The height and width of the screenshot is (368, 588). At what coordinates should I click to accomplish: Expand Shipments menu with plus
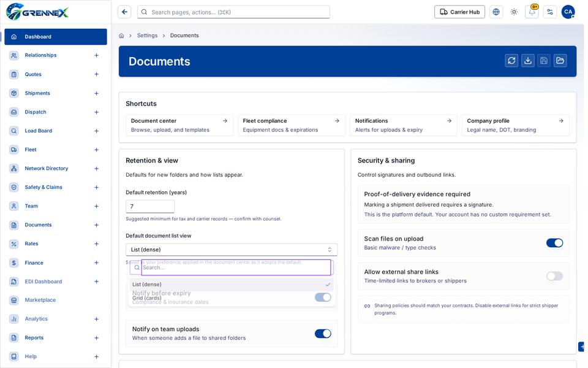click(96, 93)
